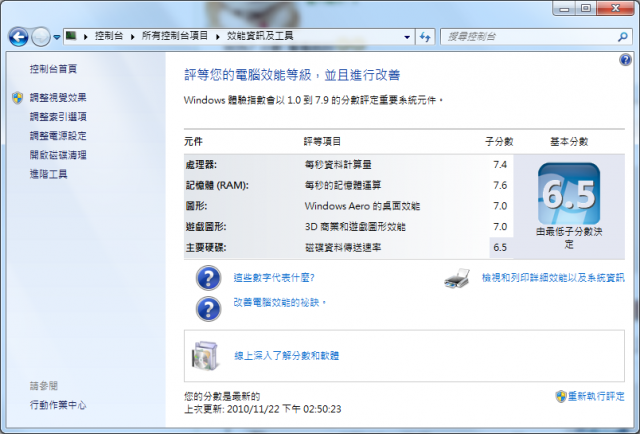Close the window with the red X

click(x=616, y=9)
